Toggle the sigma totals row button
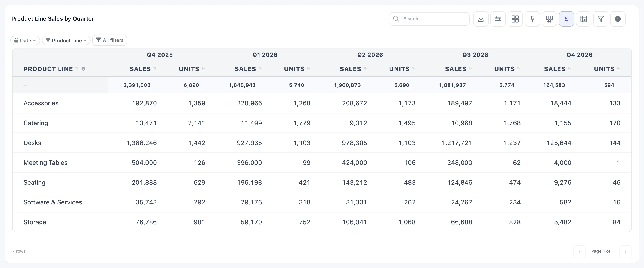This screenshot has width=644, height=268. tap(567, 19)
